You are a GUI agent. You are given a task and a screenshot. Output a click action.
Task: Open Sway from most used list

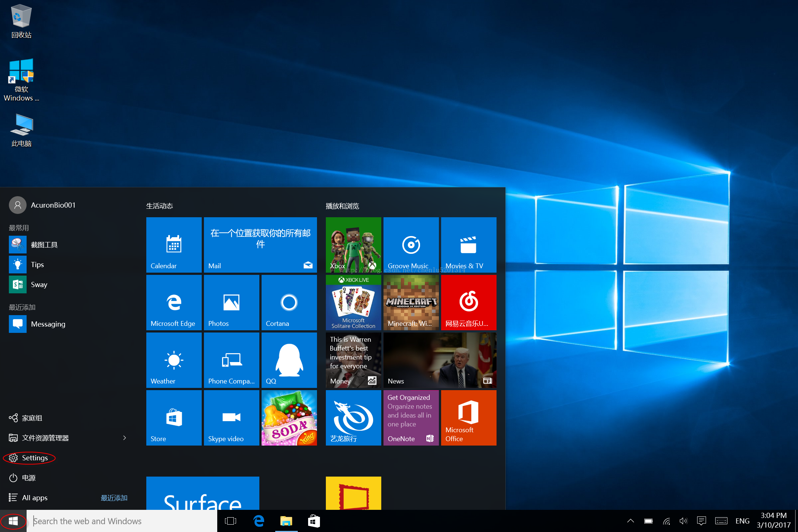point(68,284)
